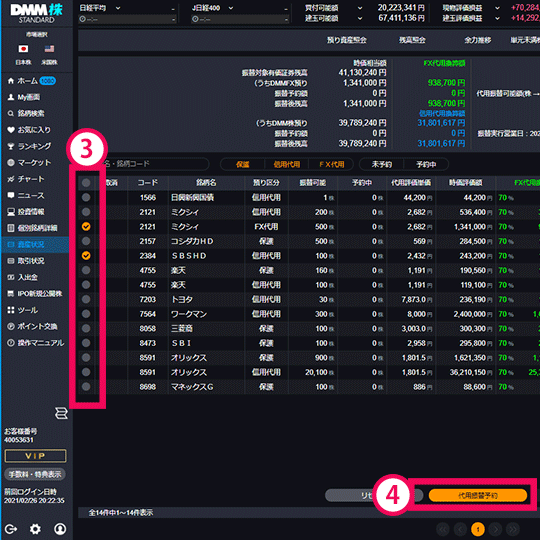Open お気に入り favorites
The image size is (540, 540).
point(29,129)
